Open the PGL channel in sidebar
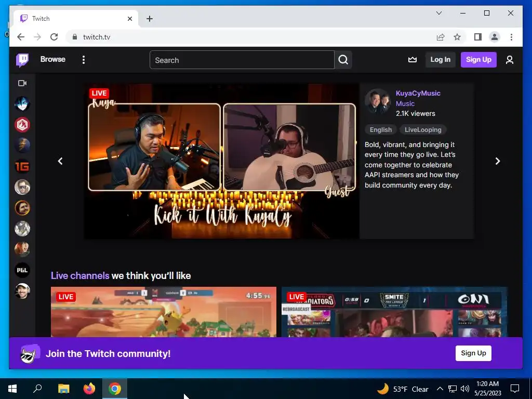Screen dimensions: 532x399 (x=22, y=270)
